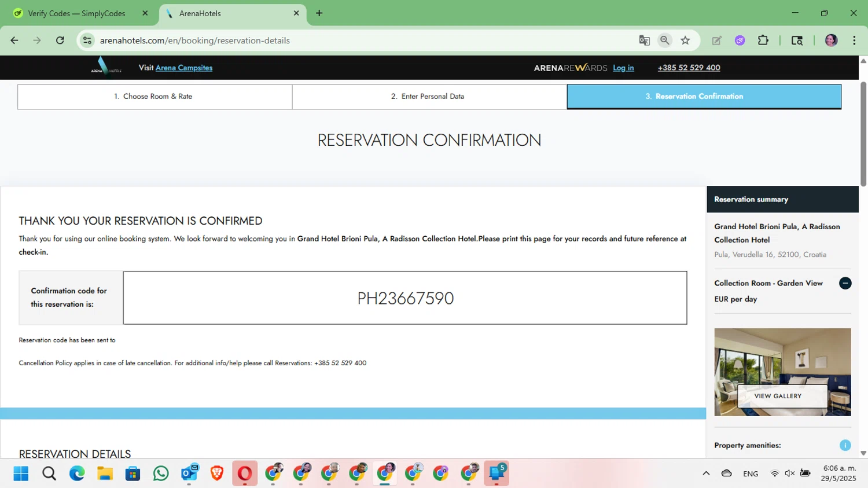Viewport: 868px width, 488px height.
Task: Click the zoom magnifier icon in address bar
Action: tap(665, 41)
